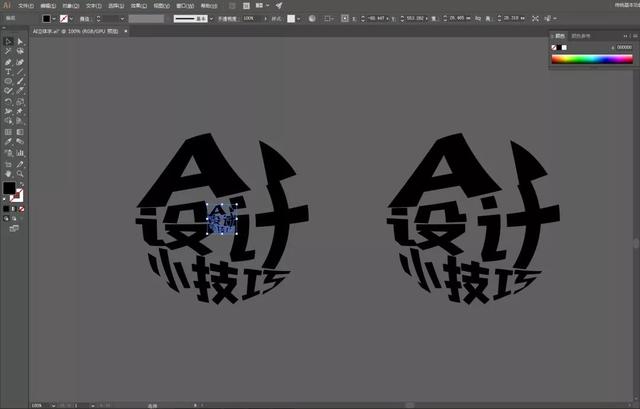
Task: Select the Column Graph tool
Action: tap(20, 153)
